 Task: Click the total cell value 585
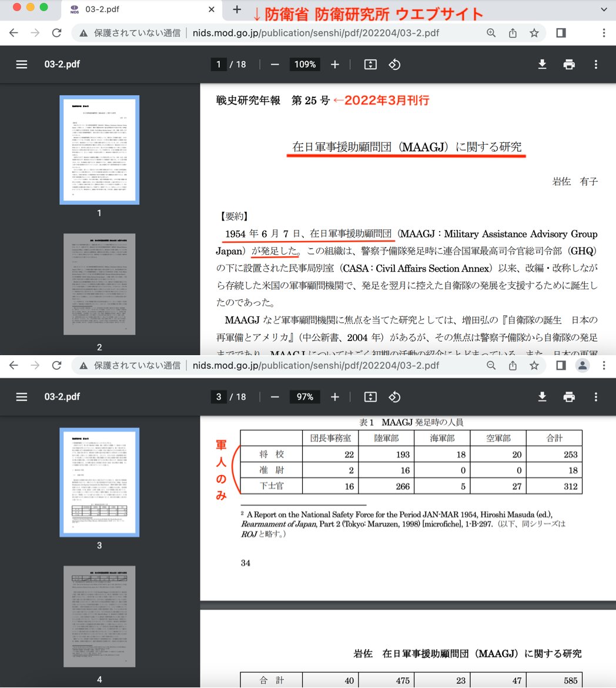point(571,680)
